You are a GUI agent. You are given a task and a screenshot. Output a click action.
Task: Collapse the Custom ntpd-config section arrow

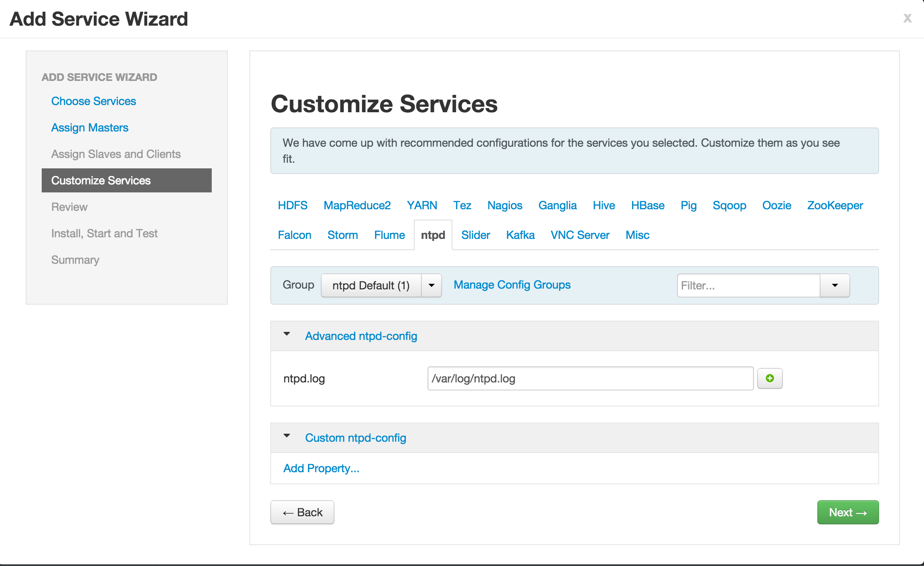[x=287, y=436]
